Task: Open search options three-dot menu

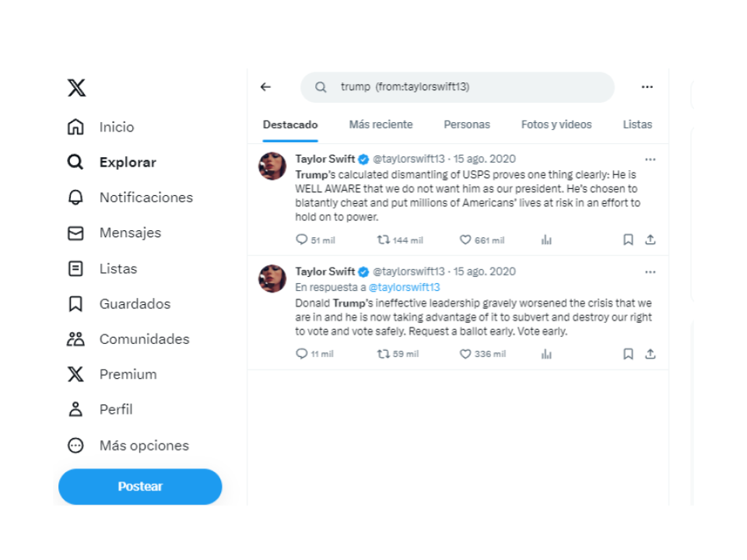Action: click(647, 87)
